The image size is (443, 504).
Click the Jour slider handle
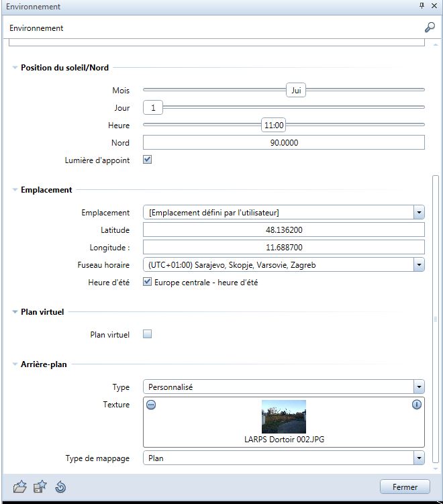click(153, 107)
